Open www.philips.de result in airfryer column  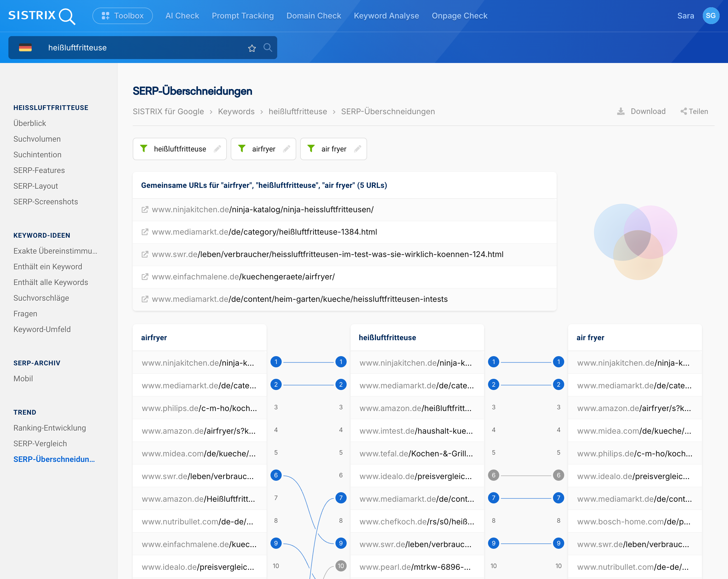(199, 408)
